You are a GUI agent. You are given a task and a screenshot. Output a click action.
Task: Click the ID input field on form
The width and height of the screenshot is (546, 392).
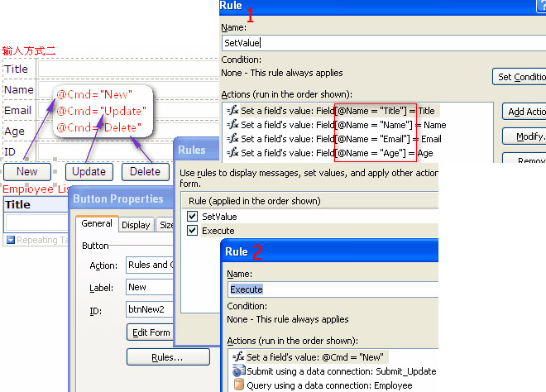pyautogui.click(x=106, y=152)
